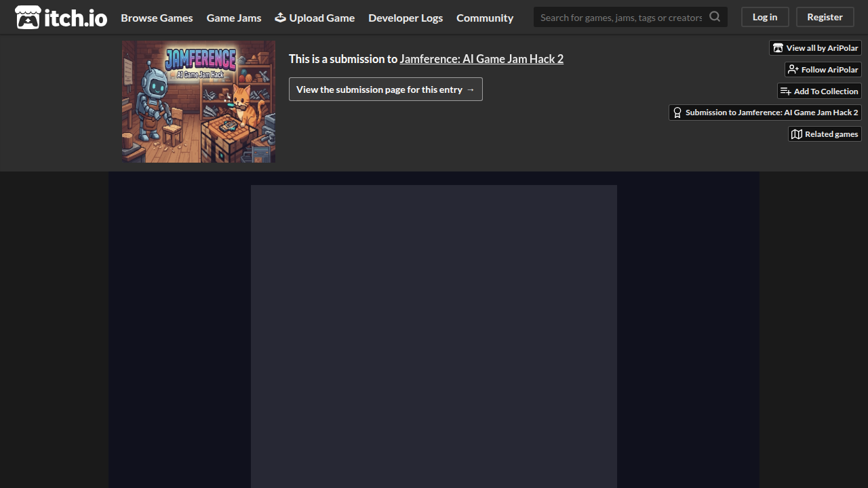This screenshot has width=868, height=488.
Task: Follow the Jamference: AI Game Jam Hack 2 link
Action: coord(481,59)
